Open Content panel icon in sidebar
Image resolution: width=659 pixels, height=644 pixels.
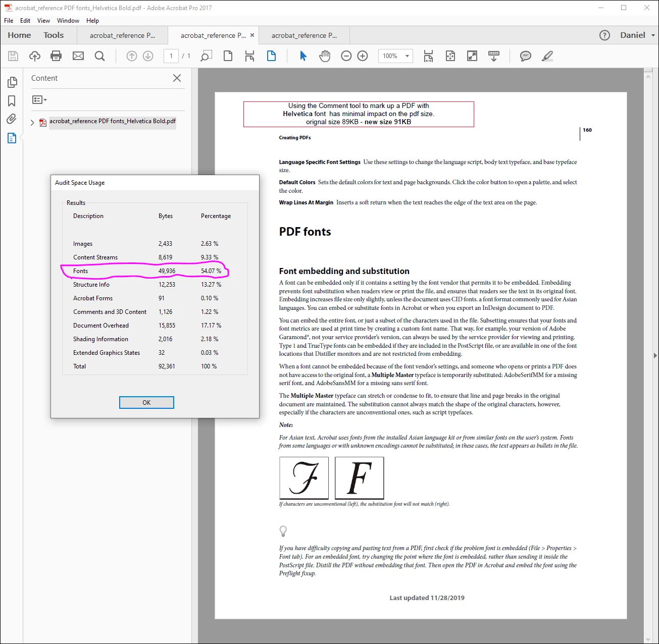click(12, 138)
